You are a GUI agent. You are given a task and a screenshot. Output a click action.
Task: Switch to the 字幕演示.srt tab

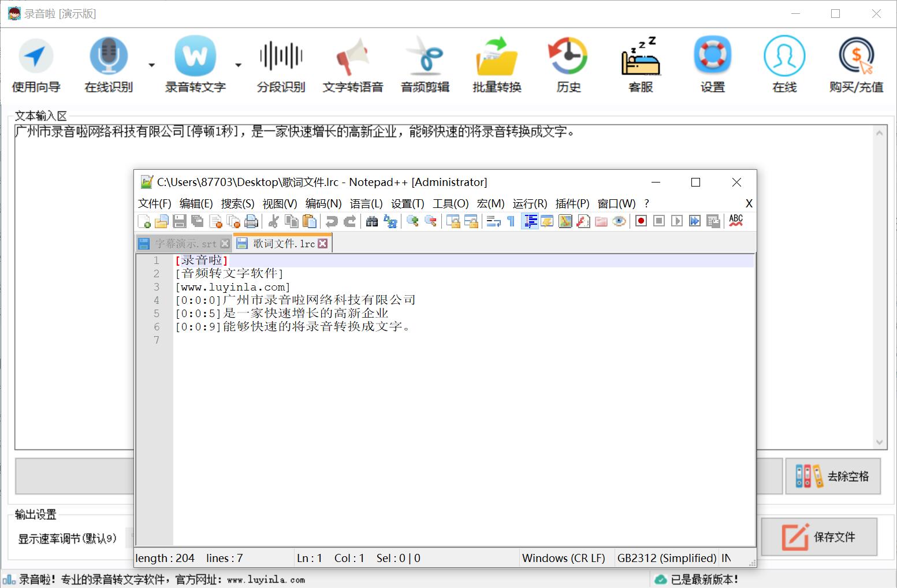tap(185, 244)
